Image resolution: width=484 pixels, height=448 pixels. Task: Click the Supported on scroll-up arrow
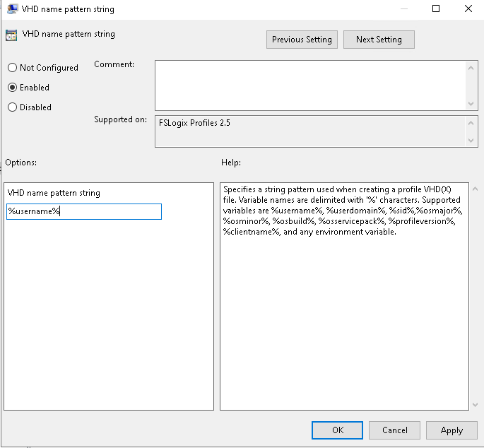(x=471, y=123)
